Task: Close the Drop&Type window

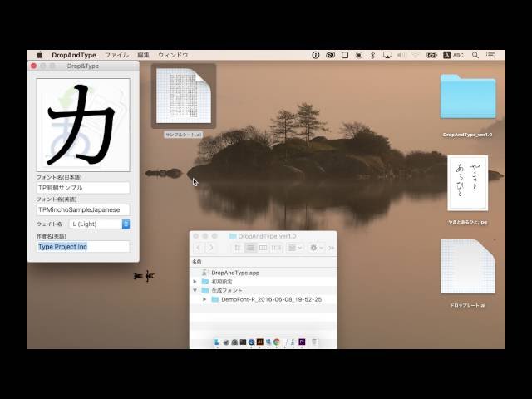Action: coord(33,66)
